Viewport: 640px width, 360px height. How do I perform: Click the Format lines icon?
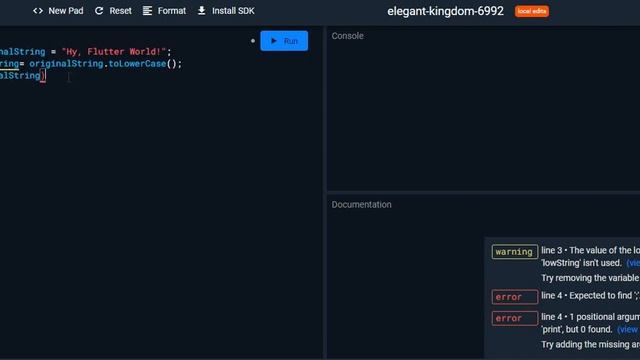(x=147, y=11)
